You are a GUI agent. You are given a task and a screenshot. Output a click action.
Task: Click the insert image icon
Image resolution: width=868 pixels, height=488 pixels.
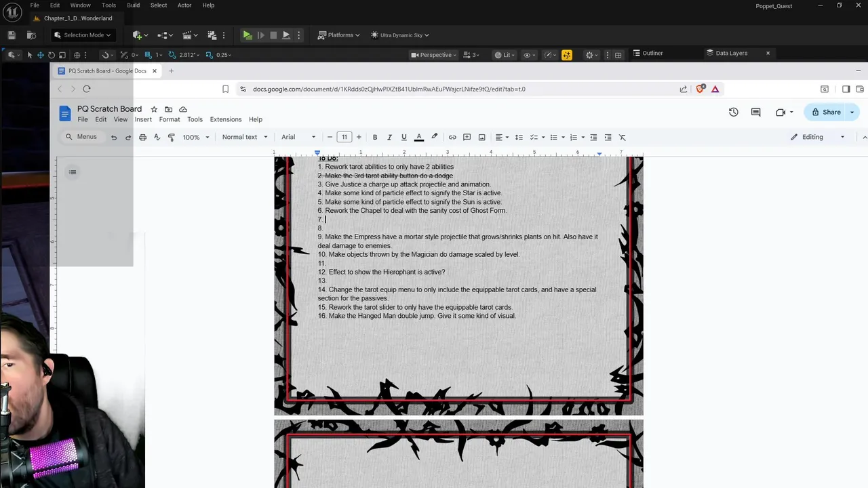tap(481, 137)
